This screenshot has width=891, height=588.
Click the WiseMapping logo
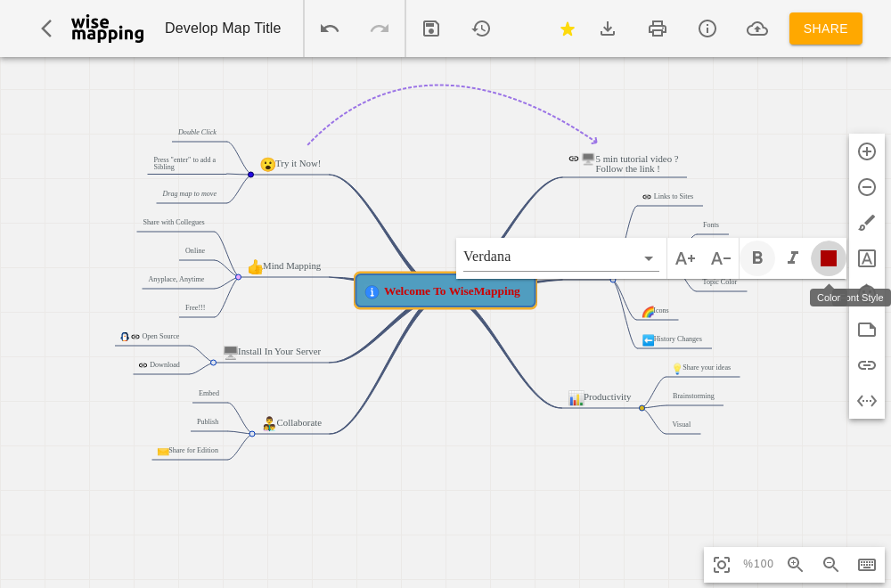coord(108,29)
